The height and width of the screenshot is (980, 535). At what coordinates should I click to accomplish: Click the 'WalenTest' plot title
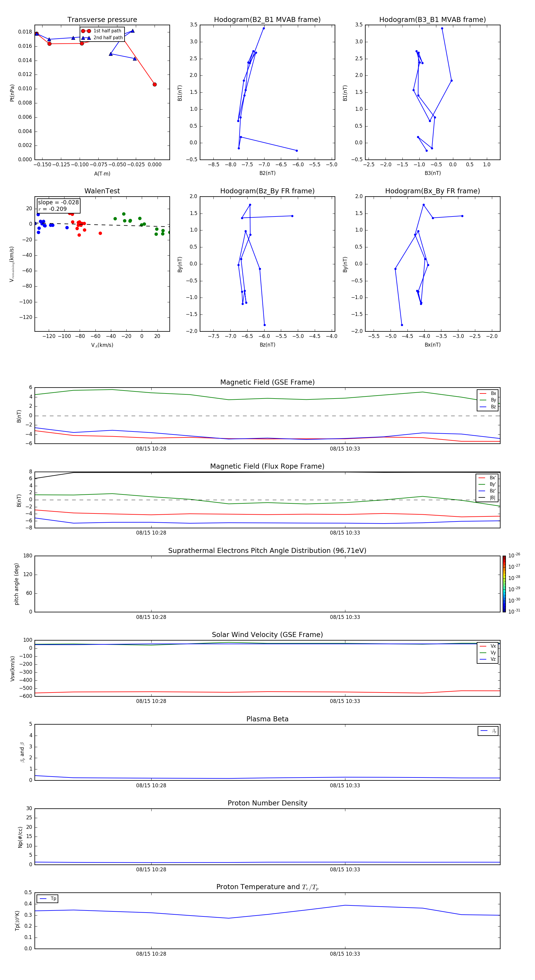coord(102,191)
